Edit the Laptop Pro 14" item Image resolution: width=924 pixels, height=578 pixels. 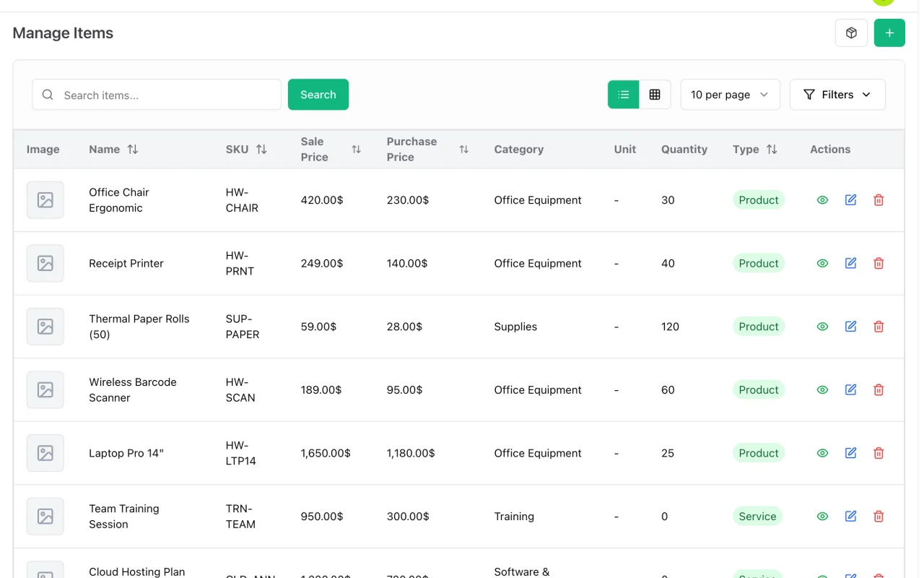[x=850, y=453]
